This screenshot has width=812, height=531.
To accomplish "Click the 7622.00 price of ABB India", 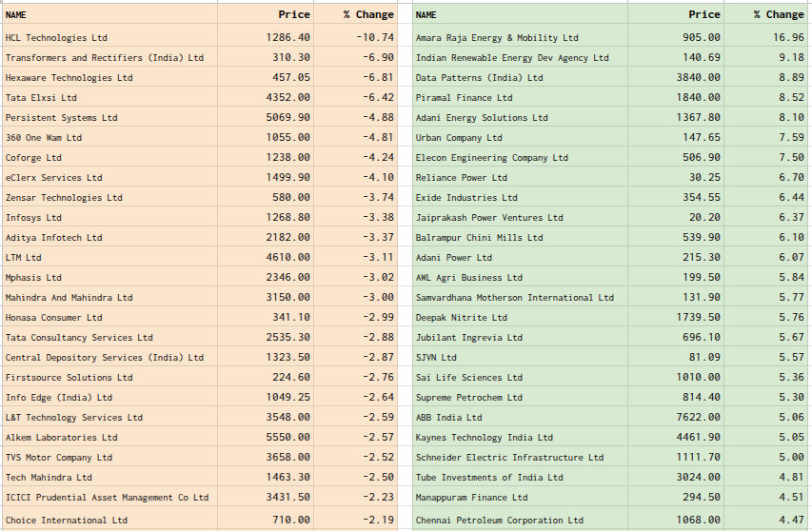I will click(x=676, y=417).
